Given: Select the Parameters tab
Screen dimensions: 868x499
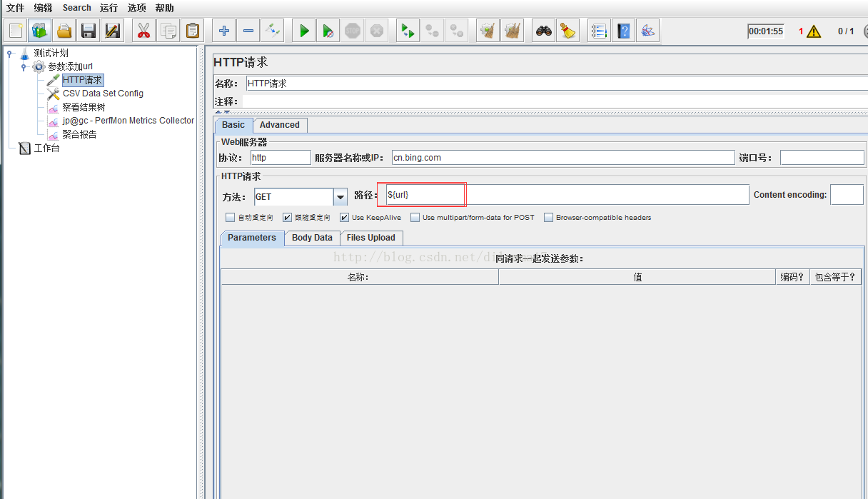Looking at the screenshot, I should tap(252, 238).
